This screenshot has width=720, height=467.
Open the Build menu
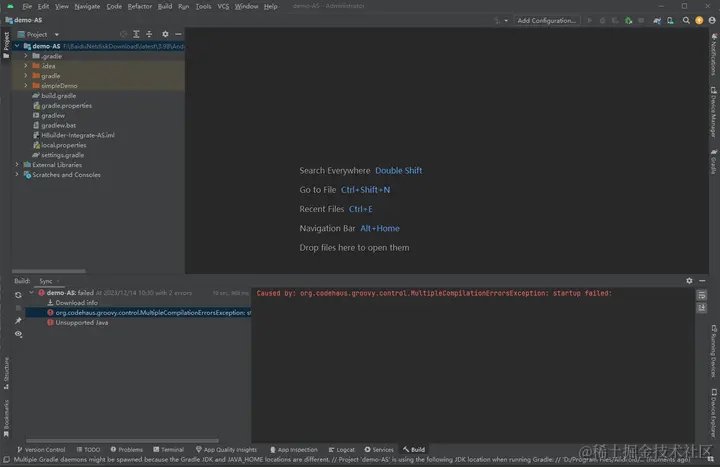(165, 6)
